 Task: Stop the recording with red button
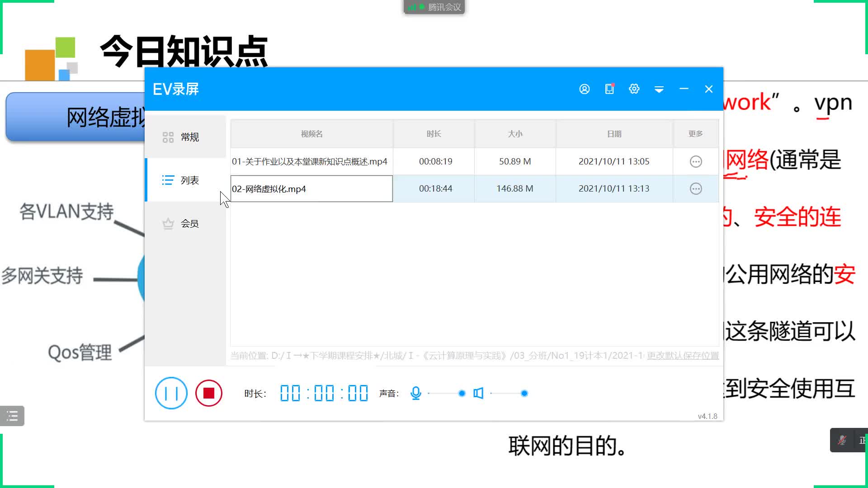coord(209,393)
